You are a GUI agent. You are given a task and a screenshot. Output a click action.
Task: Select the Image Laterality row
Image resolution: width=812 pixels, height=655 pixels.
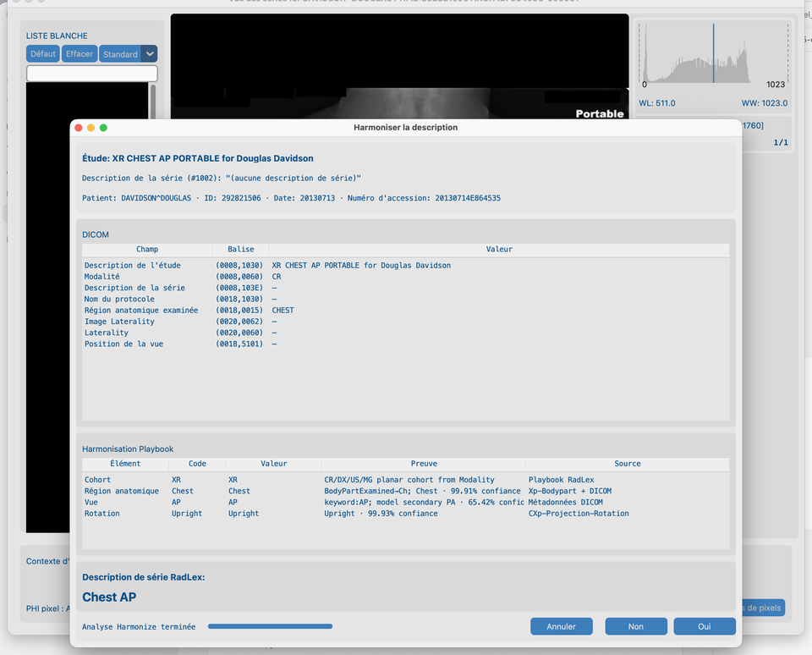pyautogui.click(x=405, y=322)
